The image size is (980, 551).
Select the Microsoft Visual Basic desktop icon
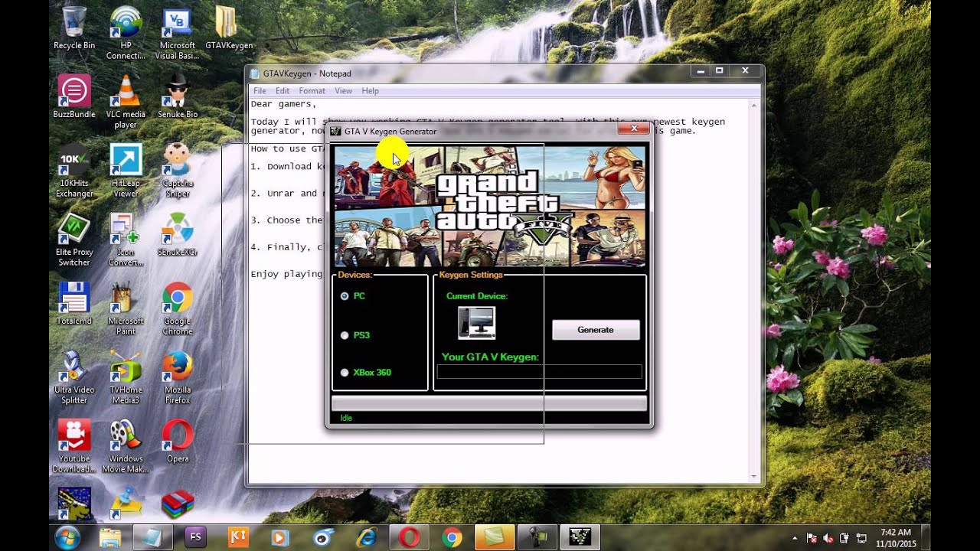click(177, 34)
